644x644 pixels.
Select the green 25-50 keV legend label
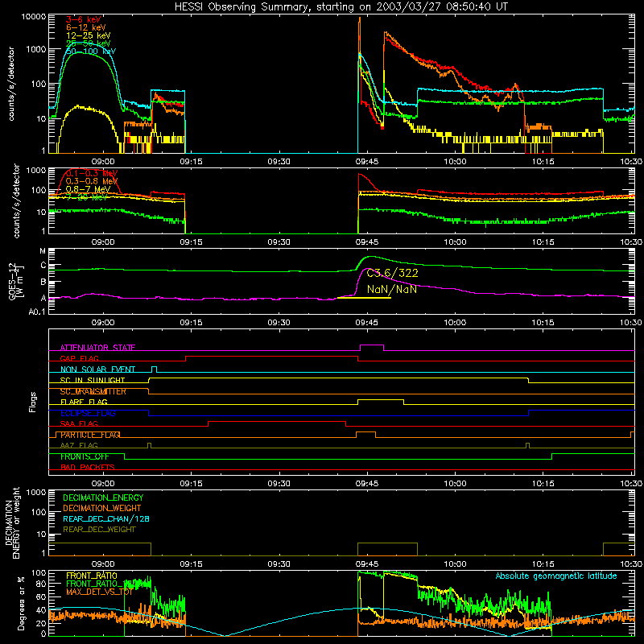click(x=88, y=43)
